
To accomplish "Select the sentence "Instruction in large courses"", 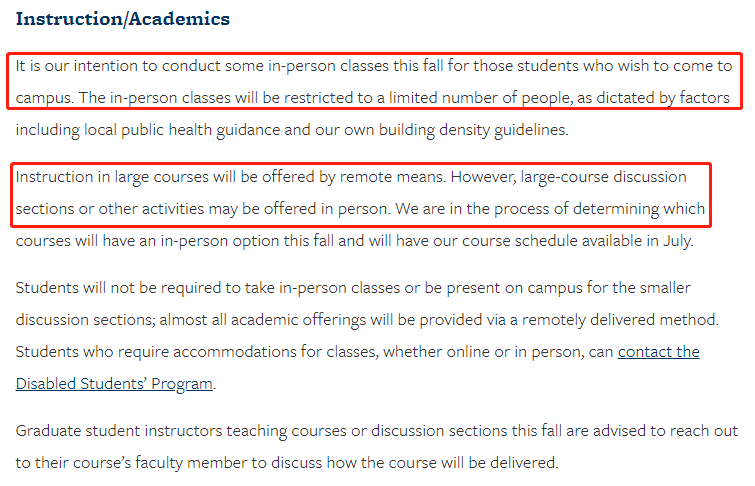I will pos(231,177).
